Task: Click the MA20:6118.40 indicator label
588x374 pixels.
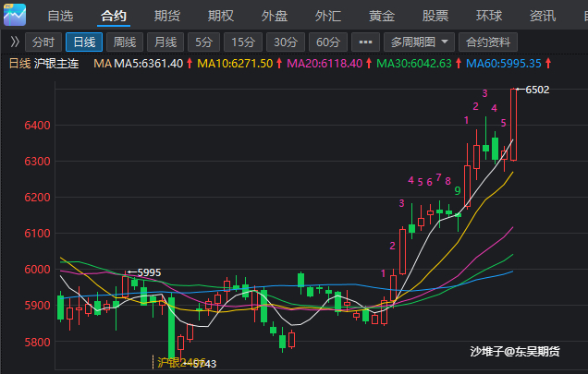Action: [x=325, y=64]
